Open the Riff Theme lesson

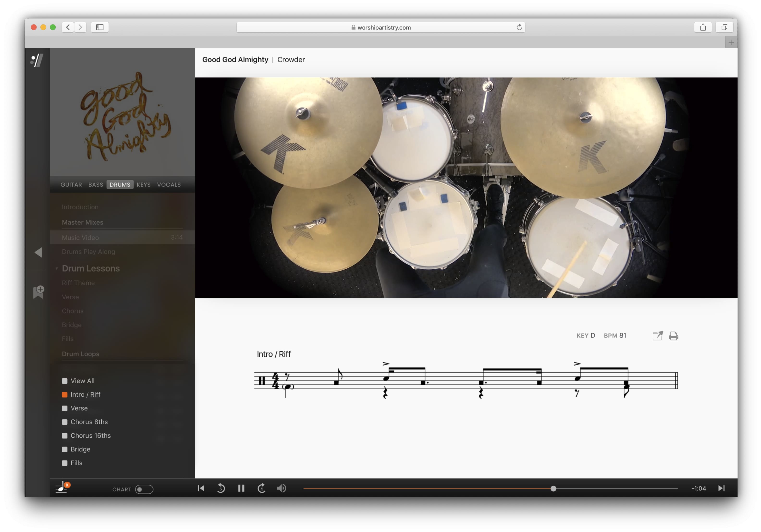tap(78, 283)
